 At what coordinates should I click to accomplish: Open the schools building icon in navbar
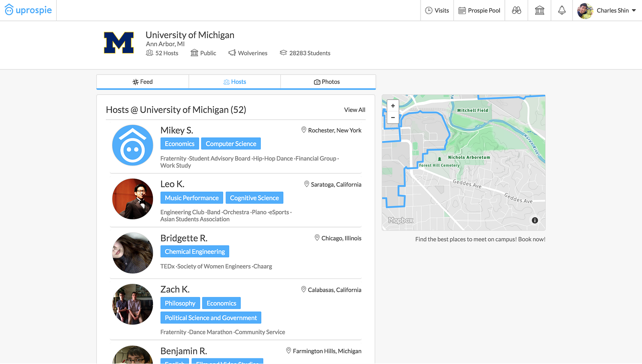pos(540,10)
